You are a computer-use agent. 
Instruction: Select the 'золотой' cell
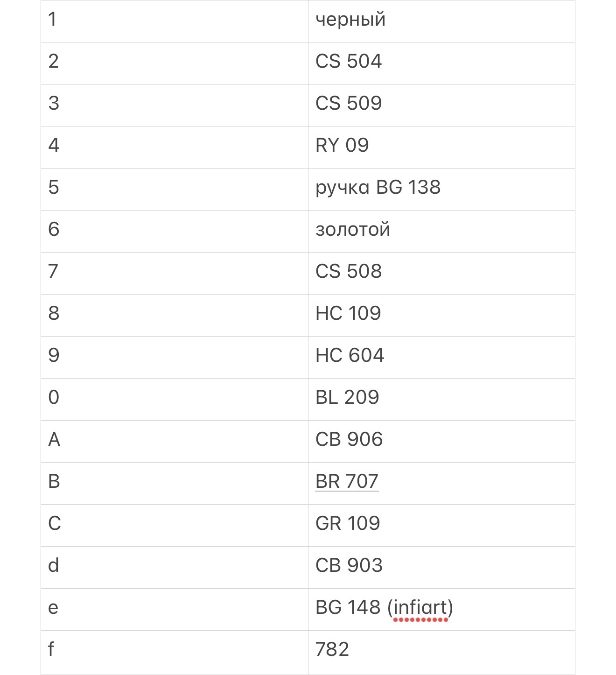point(441,231)
